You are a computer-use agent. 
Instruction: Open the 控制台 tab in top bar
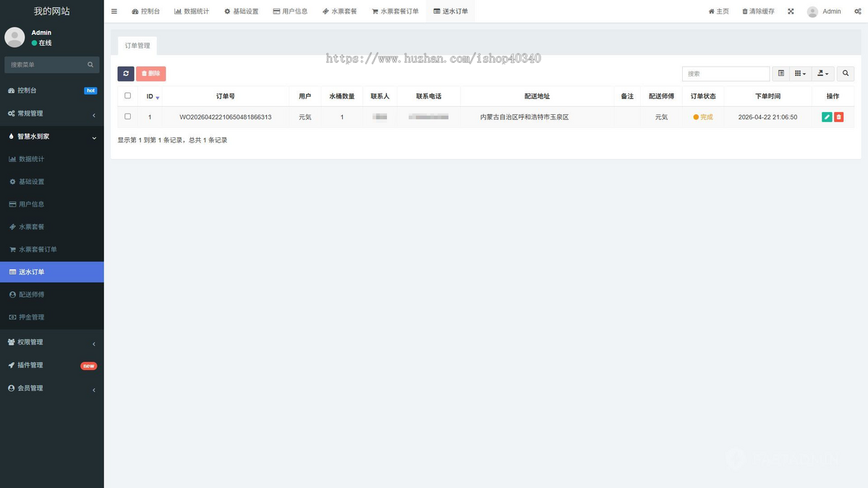pos(146,12)
